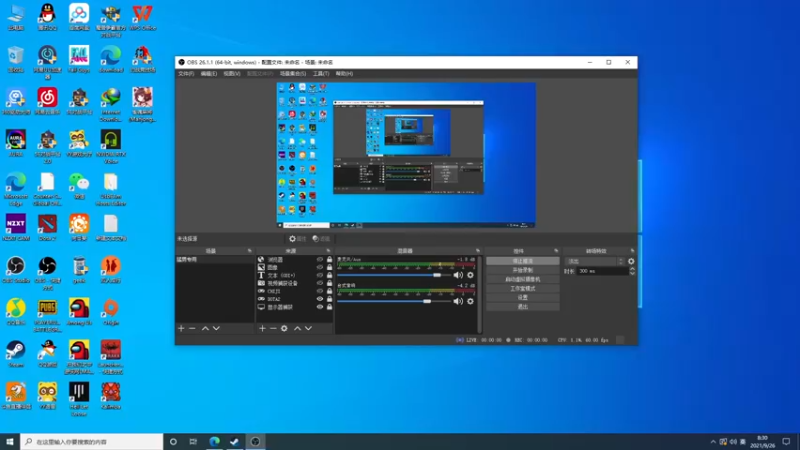The height and width of the screenshot is (450, 800).
Task: Open 设置 from the 控件 panel
Action: tap(522, 297)
